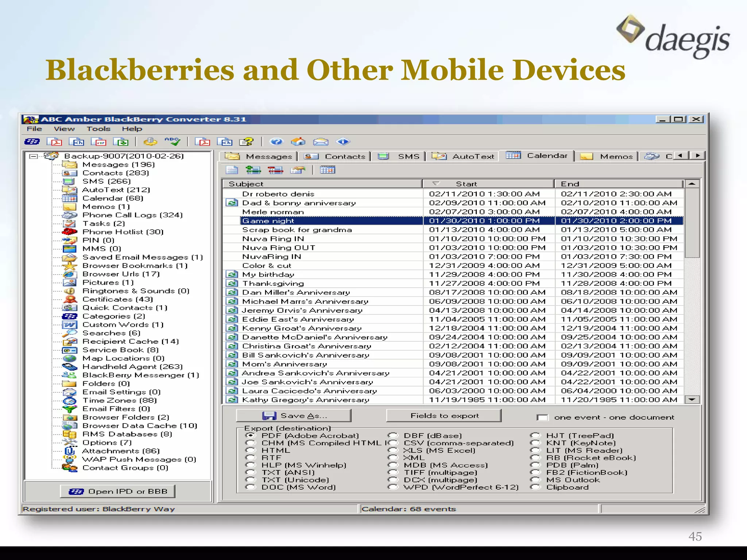
Task: Select 'Dr roberto denis' calendar entry
Action: coord(453,194)
